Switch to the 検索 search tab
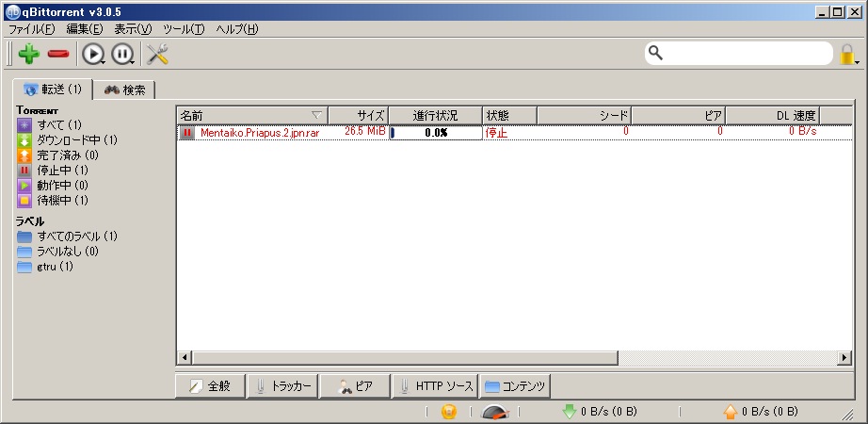This screenshot has height=424, width=868. coord(125,90)
